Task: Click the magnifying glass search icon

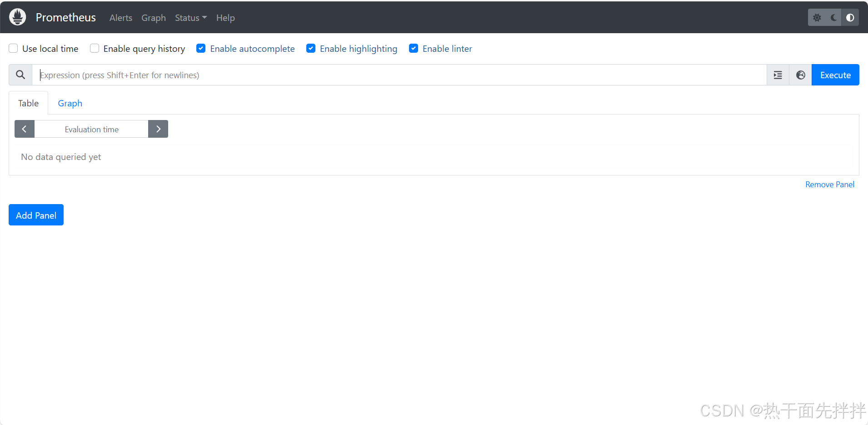Action: (20, 75)
